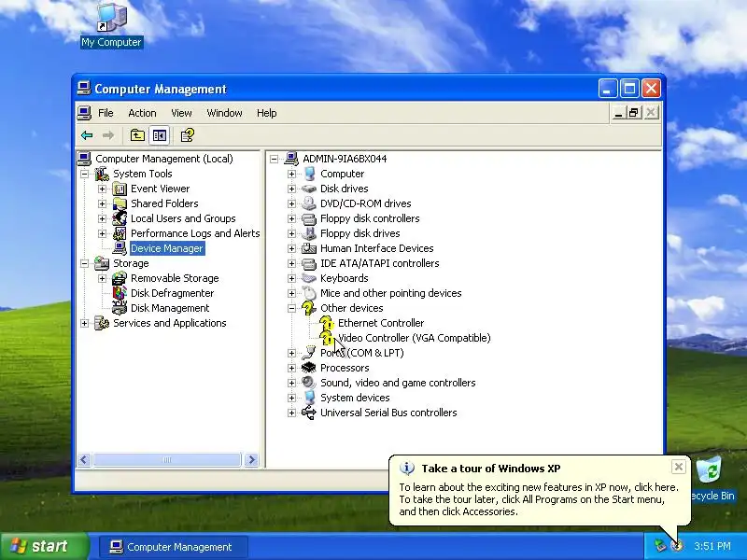747x560 pixels.
Task: Click the Up one level toolbar icon
Action: [x=137, y=135]
